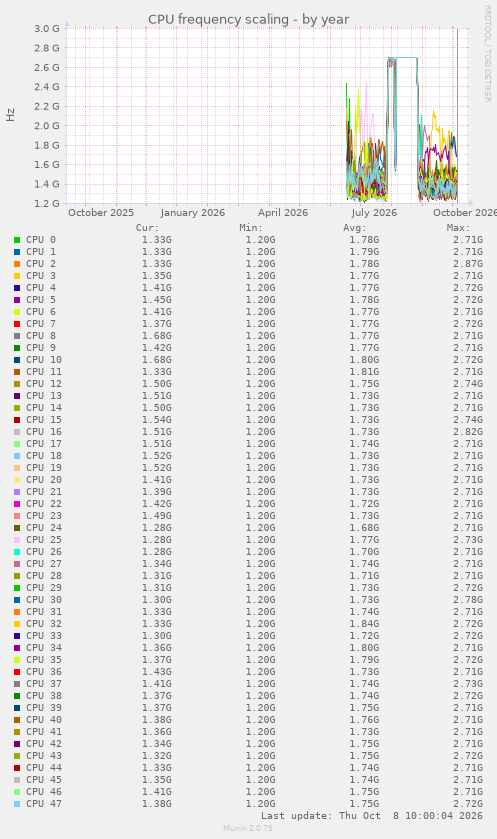The height and width of the screenshot is (839, 497).
Task: Click CPU 11 average value 1.81G
Action: coord(364,372)
